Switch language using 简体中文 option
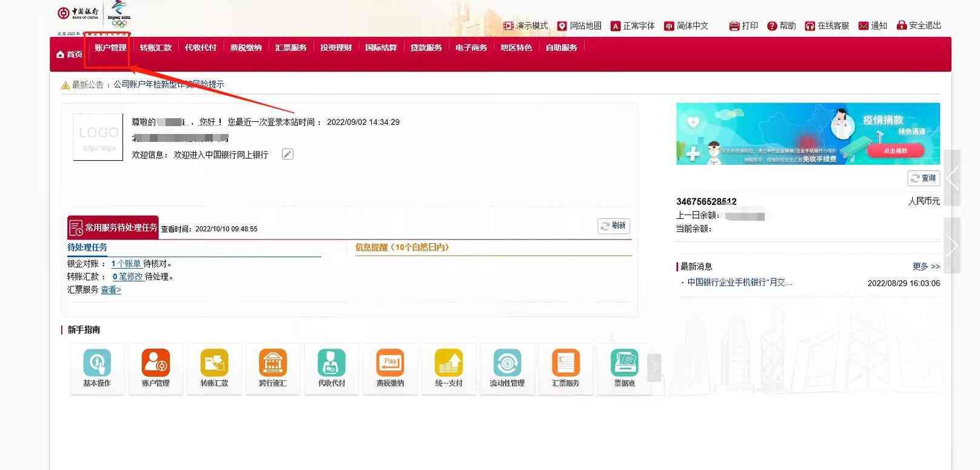This screenshot has width=980, height=470. (686, 25)
